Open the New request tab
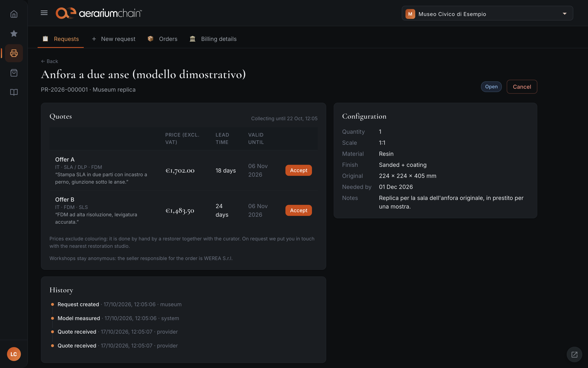 [x=113, y=39]
